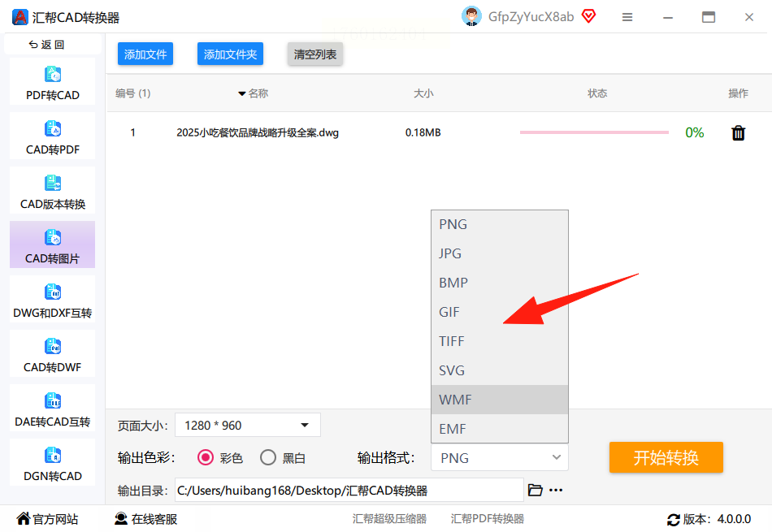Open the 汇帮超级压缩器 link
Screen dimensions: 772x532
tap(389, 519)
